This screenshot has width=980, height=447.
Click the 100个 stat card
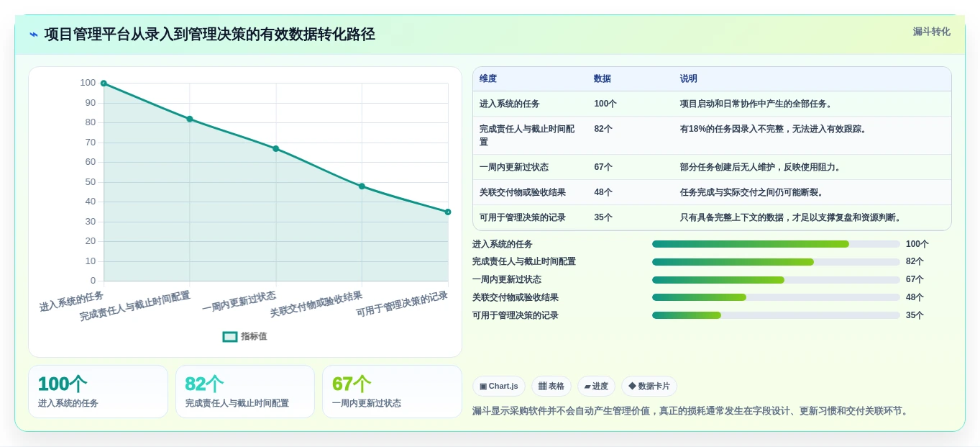click(98, 392)
